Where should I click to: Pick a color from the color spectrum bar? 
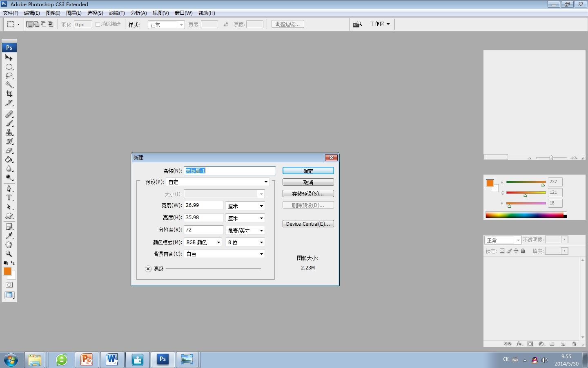click(526, 215)
